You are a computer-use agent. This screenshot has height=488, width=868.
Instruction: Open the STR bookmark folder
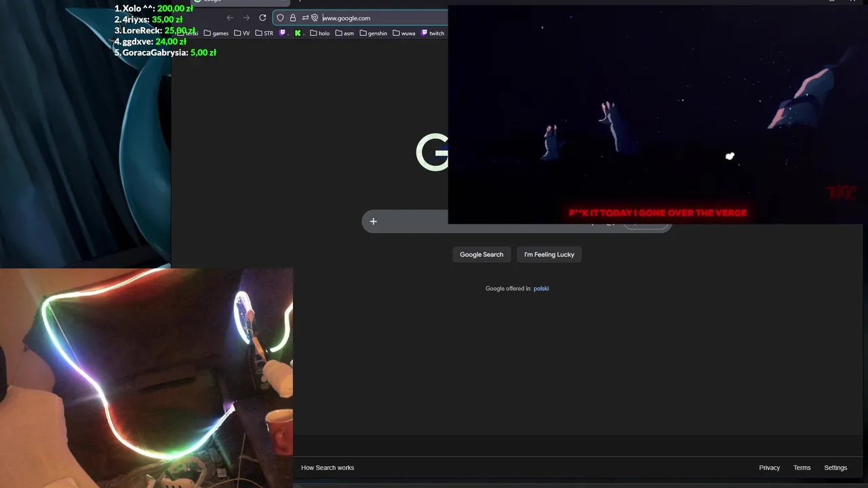pyautogui.click(x=264, y=33)
